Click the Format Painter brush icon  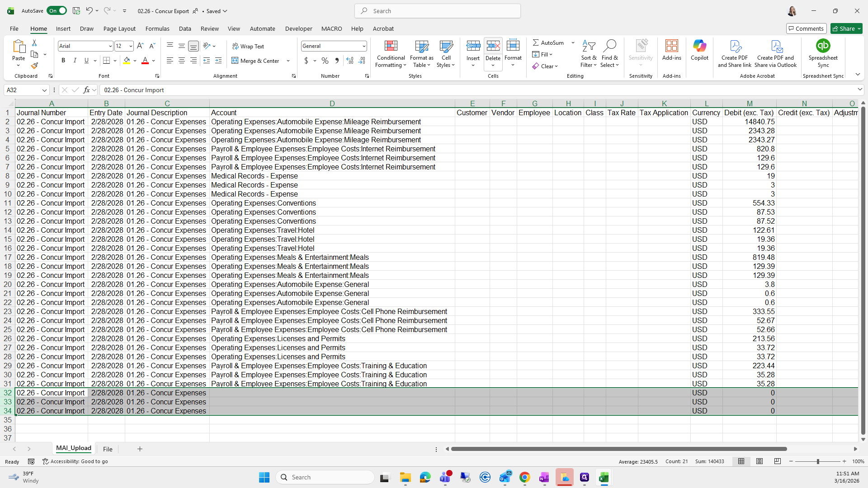point(34,66)
